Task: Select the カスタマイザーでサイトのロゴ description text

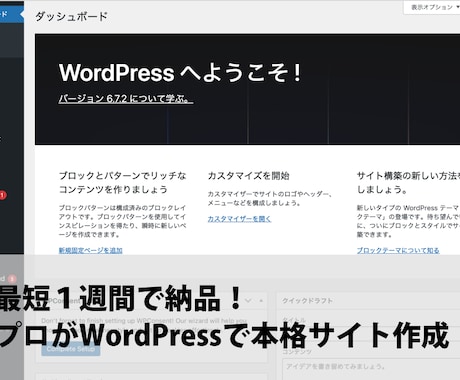Action: coord(270,198)
